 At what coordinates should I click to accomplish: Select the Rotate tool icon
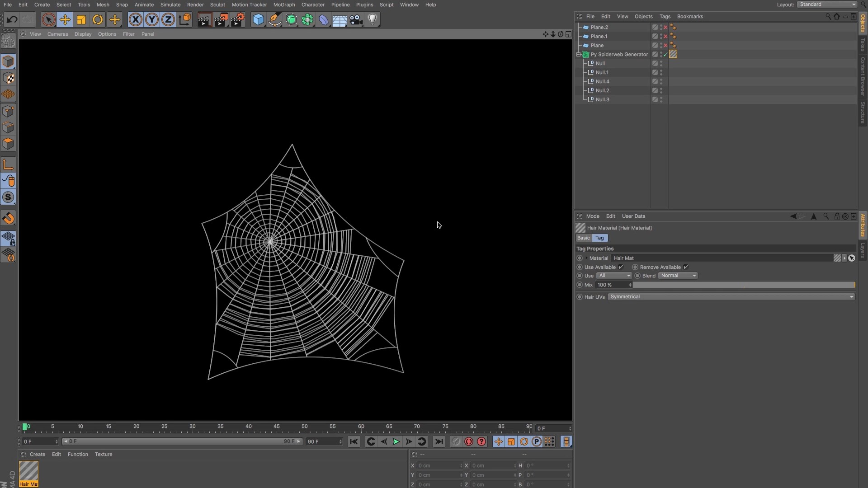[x=98, y=19]
